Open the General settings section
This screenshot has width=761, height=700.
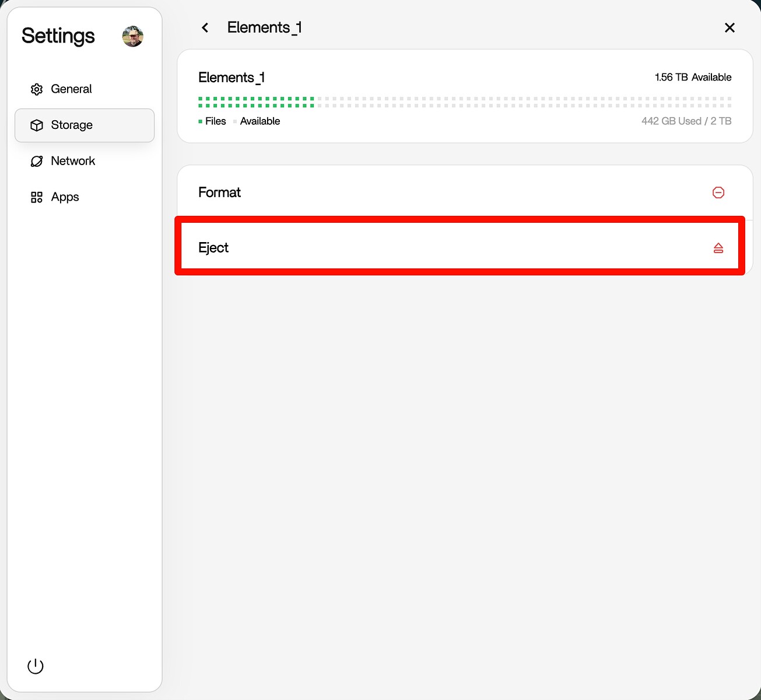(71, 89)
